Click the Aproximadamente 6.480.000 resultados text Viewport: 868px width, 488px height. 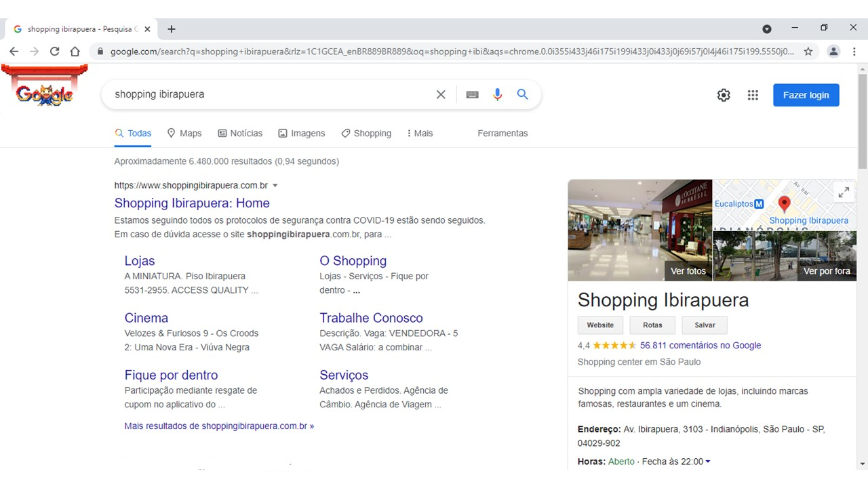click(226, 161)
